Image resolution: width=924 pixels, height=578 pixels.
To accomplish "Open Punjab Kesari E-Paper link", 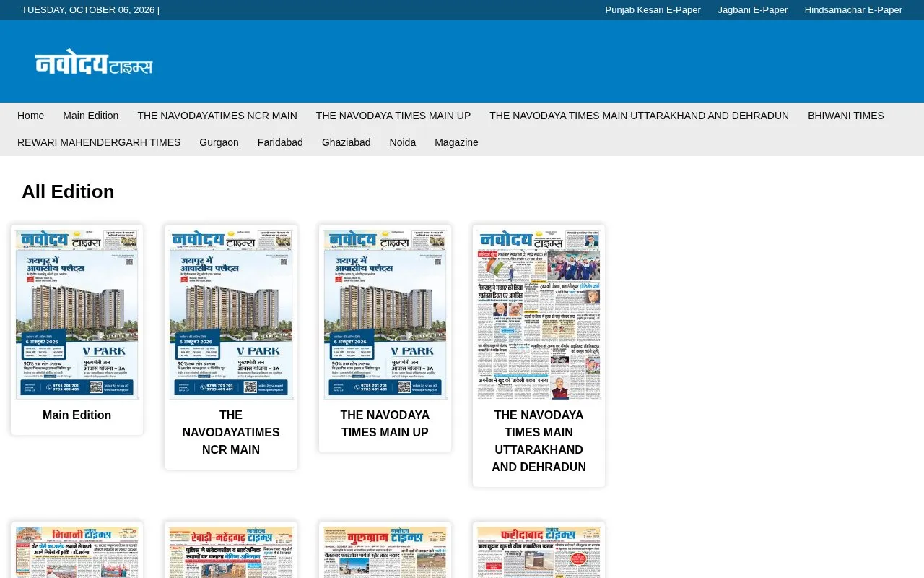I will tap(653, 9).
